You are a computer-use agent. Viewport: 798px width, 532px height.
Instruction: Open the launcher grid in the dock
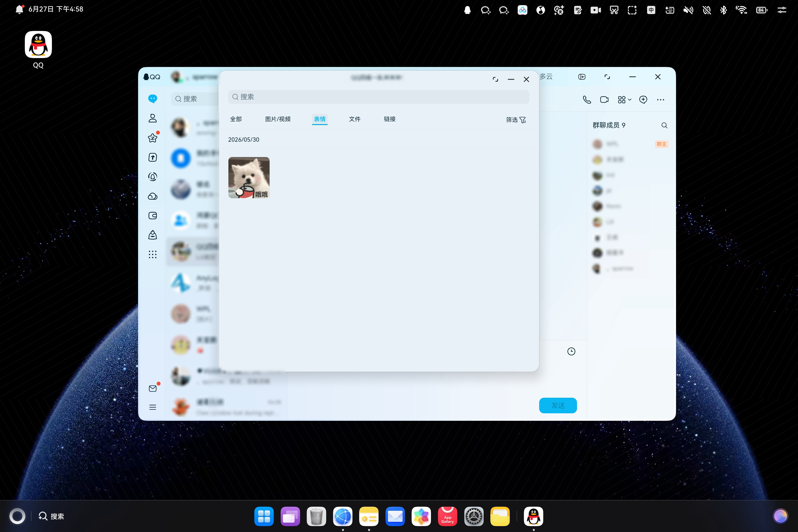coord(264,516)
